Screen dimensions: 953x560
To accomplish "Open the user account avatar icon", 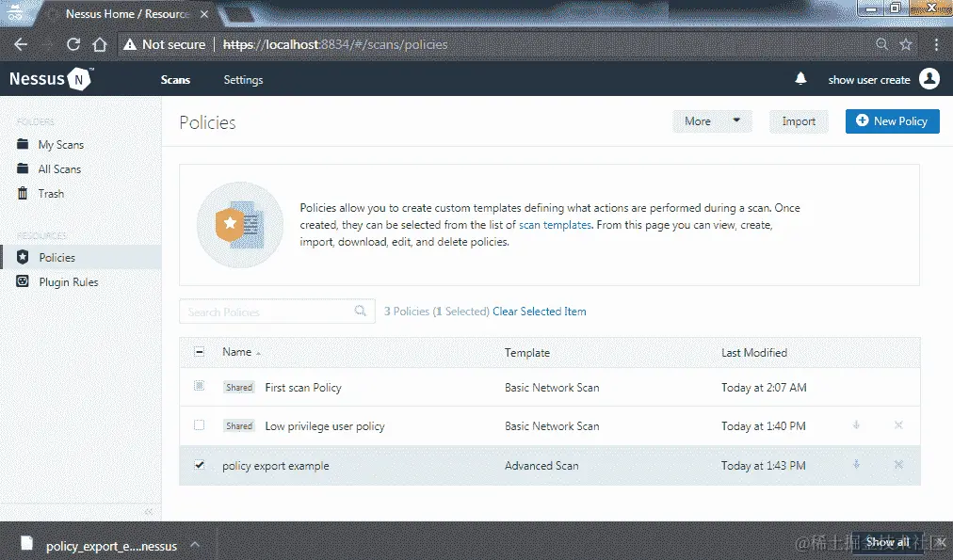I will tap(929, 79).
